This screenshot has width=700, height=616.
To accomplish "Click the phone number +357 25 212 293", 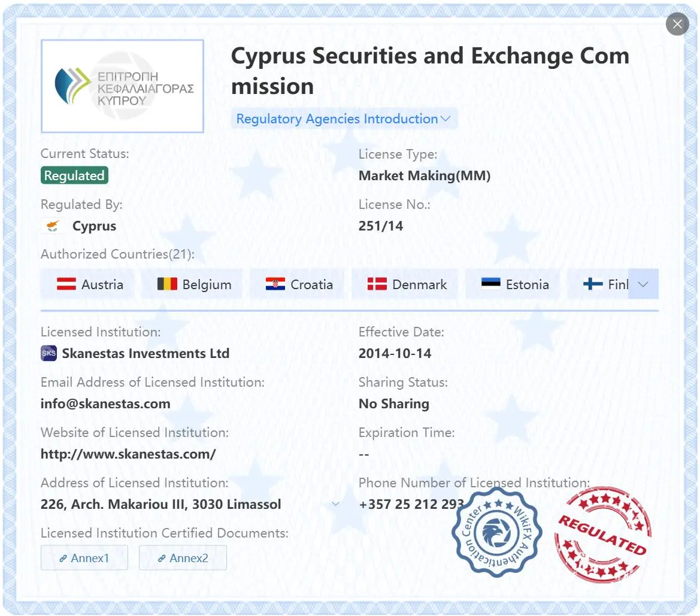I will coord(411,504).
